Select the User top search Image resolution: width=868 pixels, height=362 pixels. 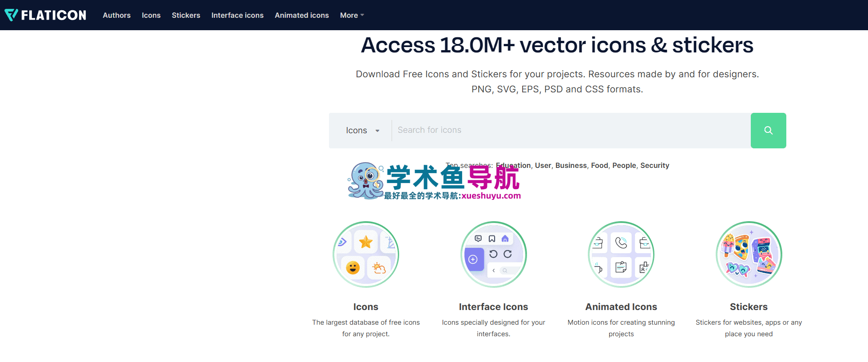click(543, 165)
